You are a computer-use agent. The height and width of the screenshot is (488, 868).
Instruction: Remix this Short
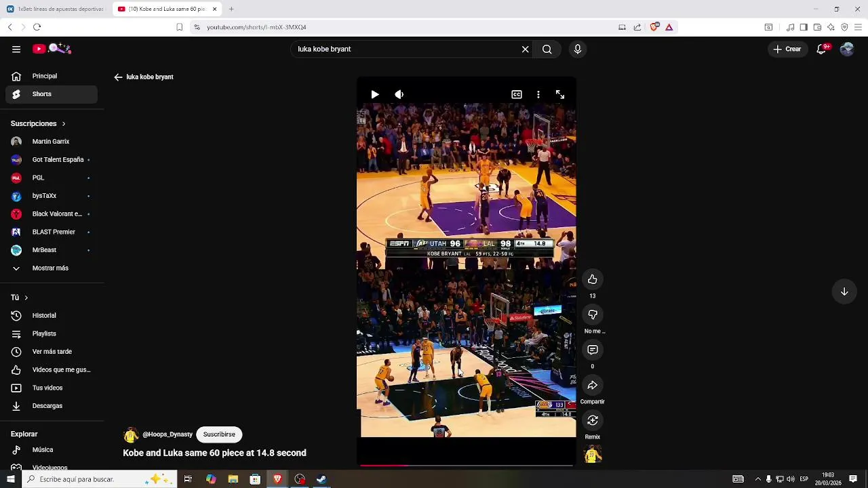coord(593,420)
